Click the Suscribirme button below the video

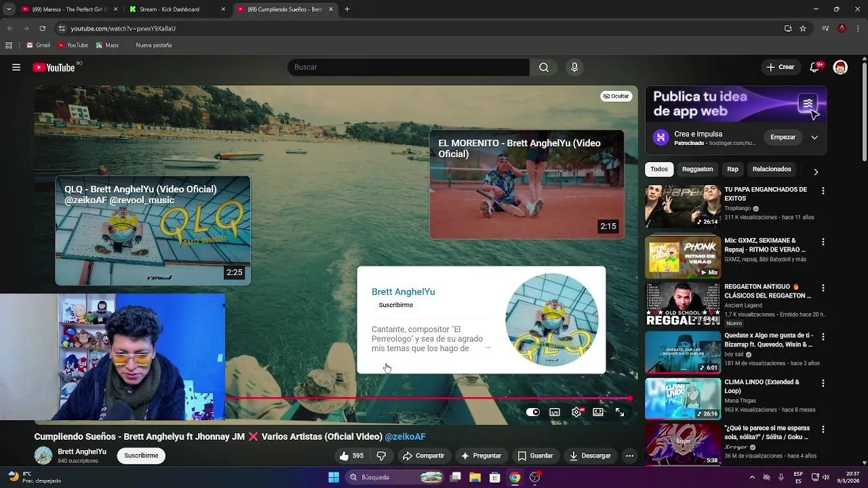point(141,455)
